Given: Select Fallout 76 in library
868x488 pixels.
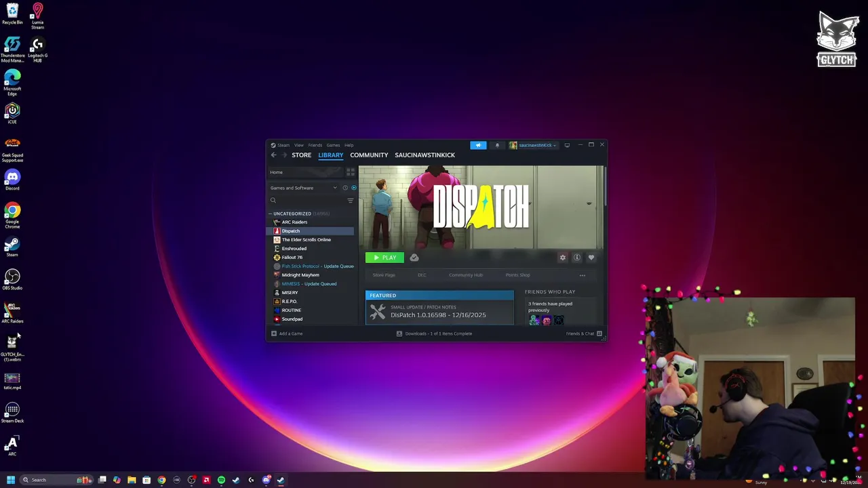Looking at the screenshot, I should point(311,258).
